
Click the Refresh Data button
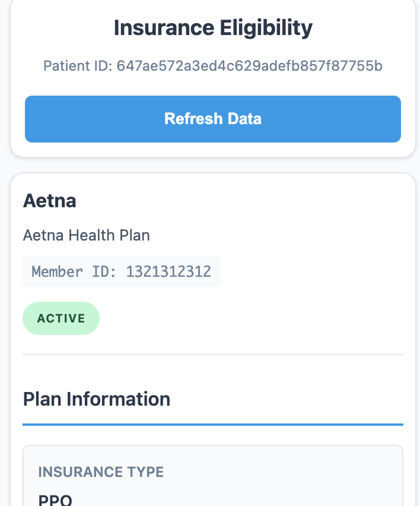[x=212, y=119]
